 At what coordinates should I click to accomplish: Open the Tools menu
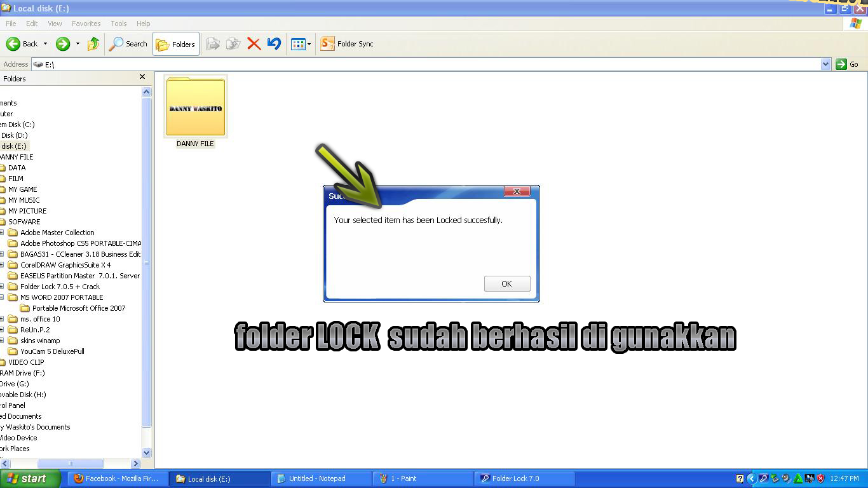(x=119, y=24)
